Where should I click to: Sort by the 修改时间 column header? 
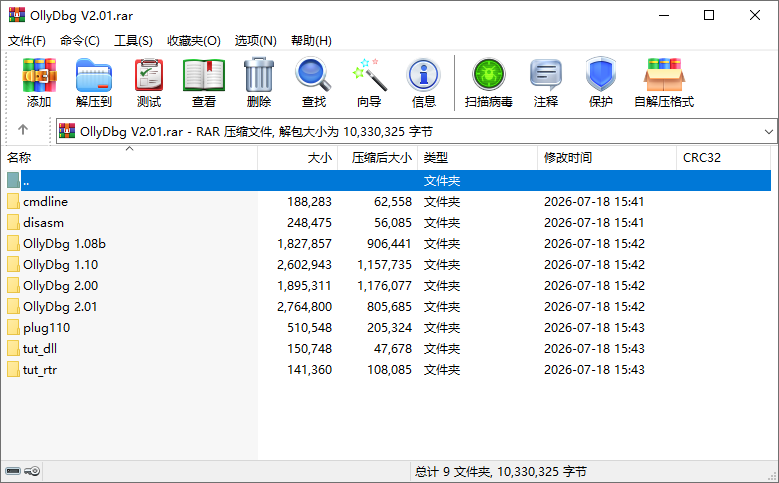[607, 158]
